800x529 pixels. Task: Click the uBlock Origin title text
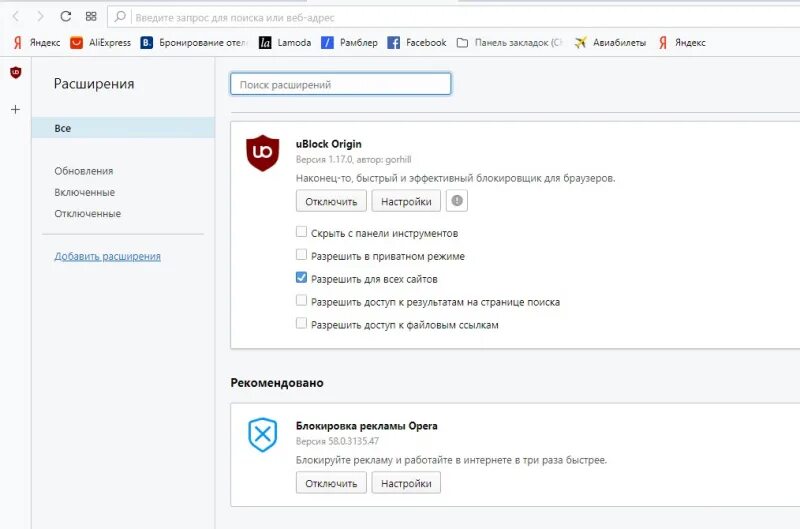pos(329,144)
